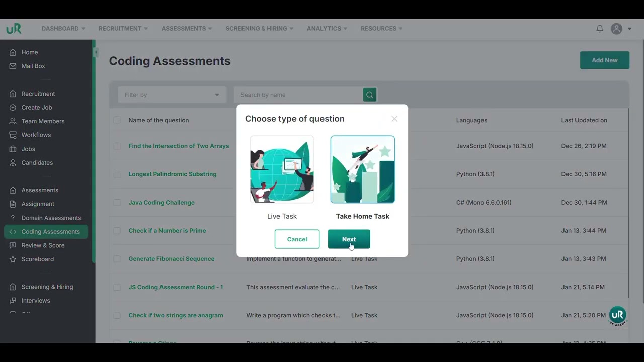Click the Last Updated on column header
This screenshot has width=644, height=362.
coord(584,120)
